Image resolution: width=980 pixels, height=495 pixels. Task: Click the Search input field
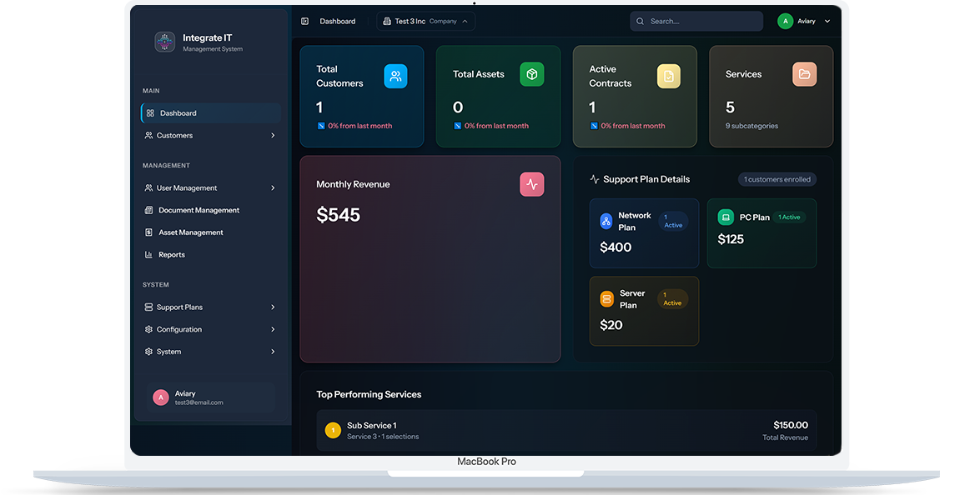pyautogui.click(x=701, y=22)
